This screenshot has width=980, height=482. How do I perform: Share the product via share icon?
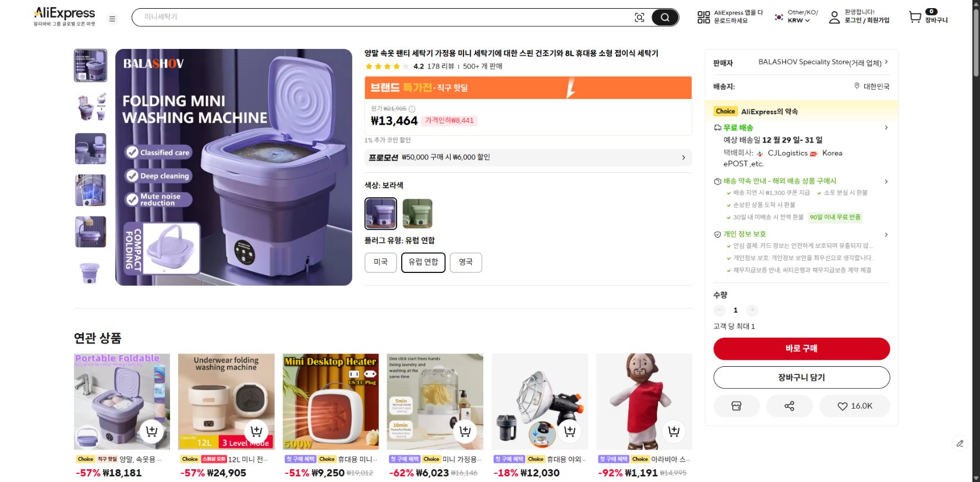tap(790, 406)
